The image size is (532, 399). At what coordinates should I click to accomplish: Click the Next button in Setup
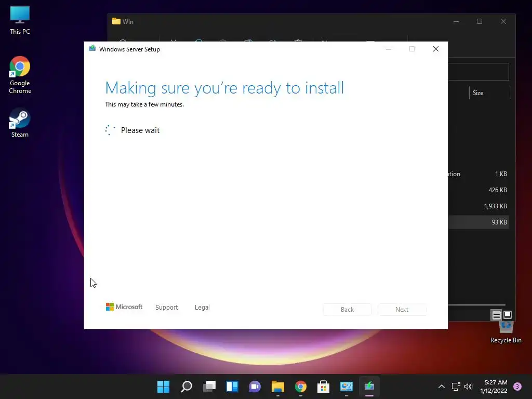point(402,310)
